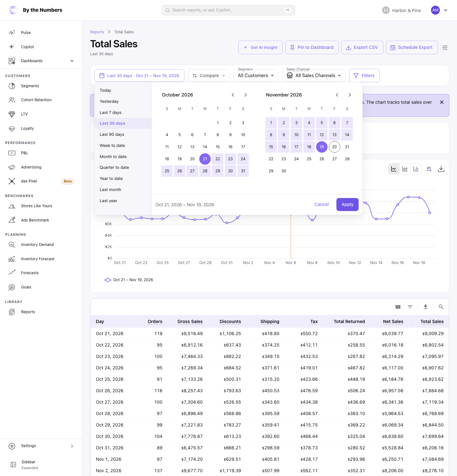Select the Month to date preset
The height and width of the screenshot is (476, 457).
tap(123, 156)
